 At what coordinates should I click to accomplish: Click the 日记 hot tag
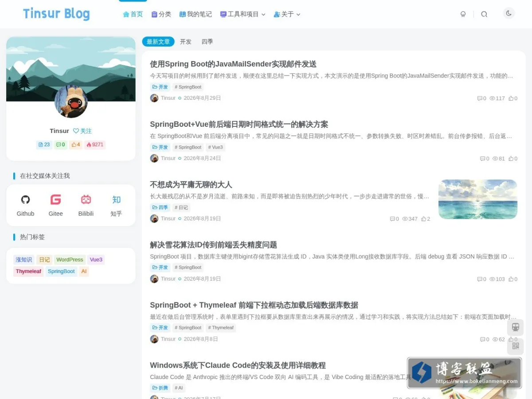coord(44,260)
